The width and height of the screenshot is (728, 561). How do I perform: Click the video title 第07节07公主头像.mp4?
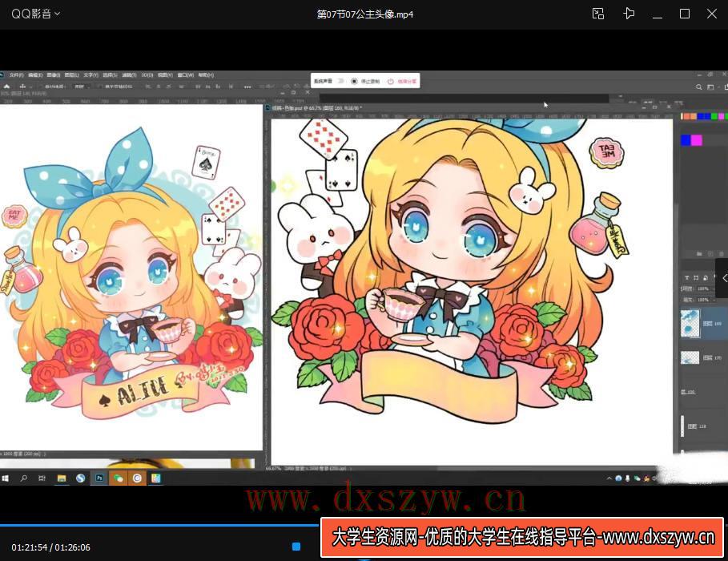coord(365,14)
